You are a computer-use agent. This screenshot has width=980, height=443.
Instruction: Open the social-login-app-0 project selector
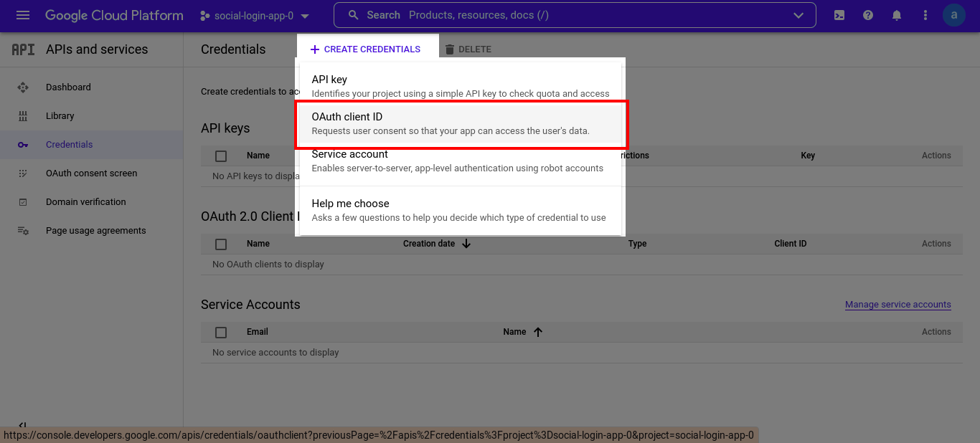[x=255, y=16]
